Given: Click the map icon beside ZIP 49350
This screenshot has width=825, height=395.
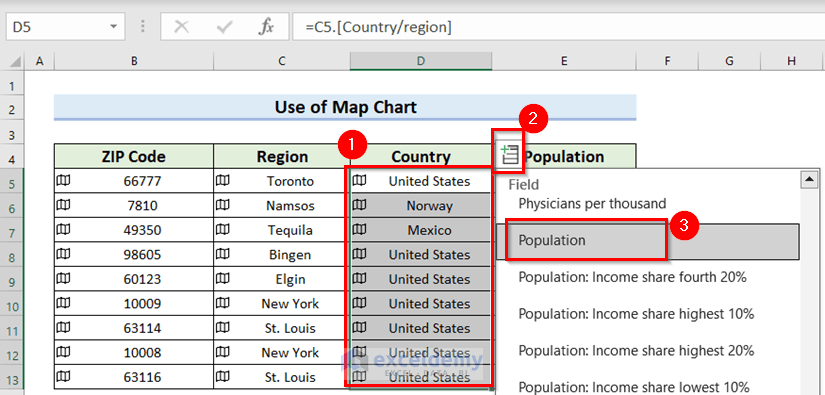Looking at the screenshot, I should pos(63,230).
